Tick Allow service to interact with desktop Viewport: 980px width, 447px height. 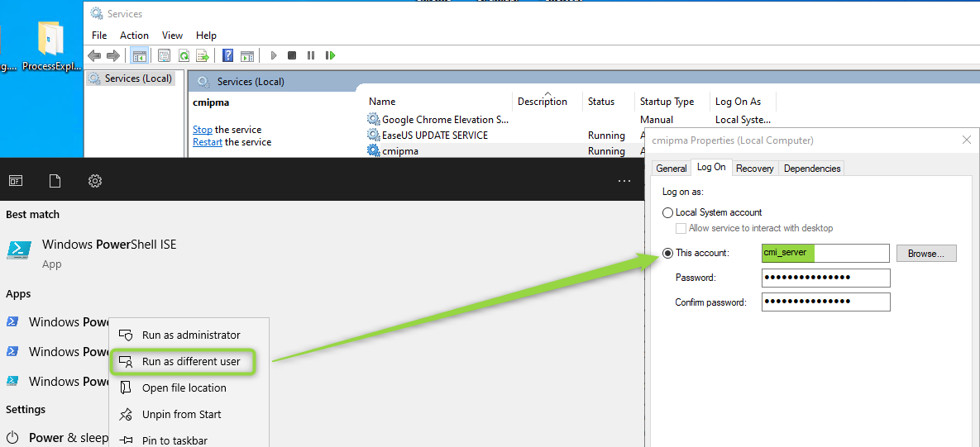pyautogui.click(x=681, y=228)
